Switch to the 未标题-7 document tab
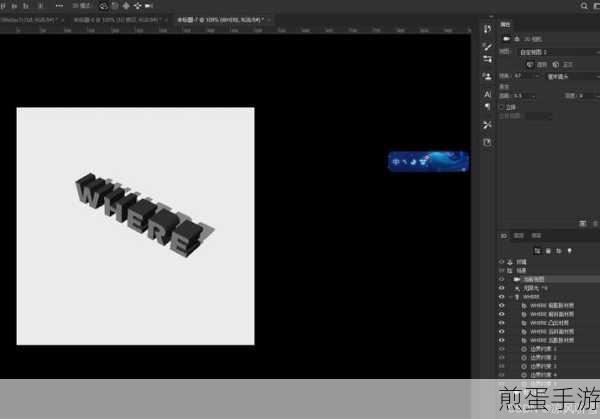Viewport: 600px width, 419px height. (220, 20)
